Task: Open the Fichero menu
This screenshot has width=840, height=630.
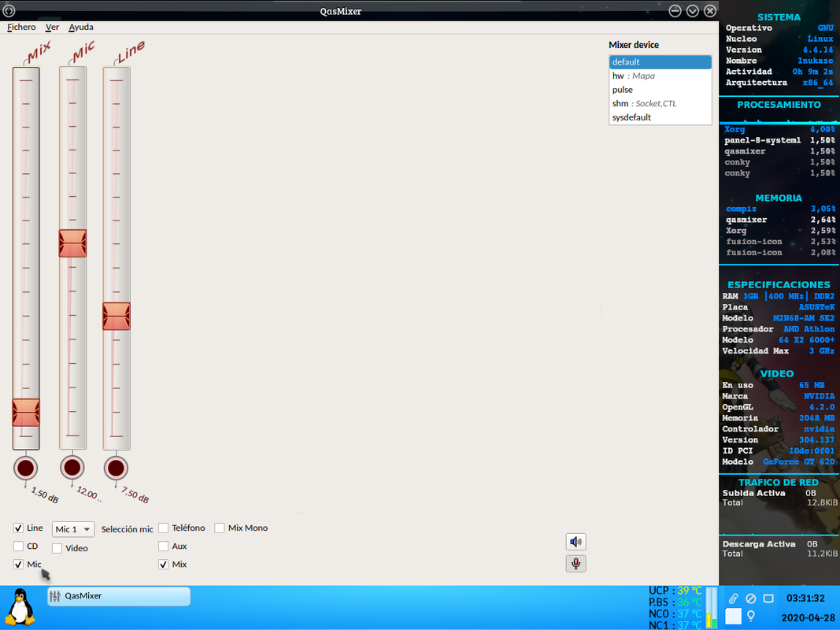Action: point(21,28)
